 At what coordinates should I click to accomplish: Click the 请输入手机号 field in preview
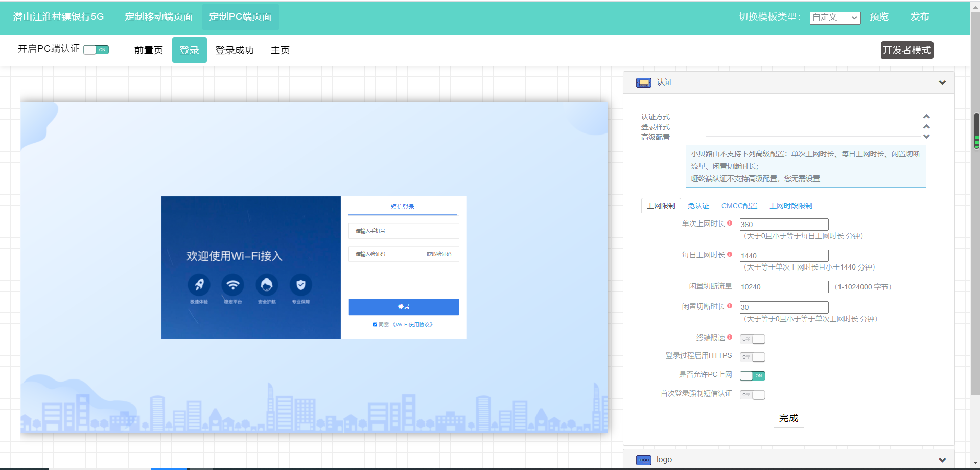404,231
